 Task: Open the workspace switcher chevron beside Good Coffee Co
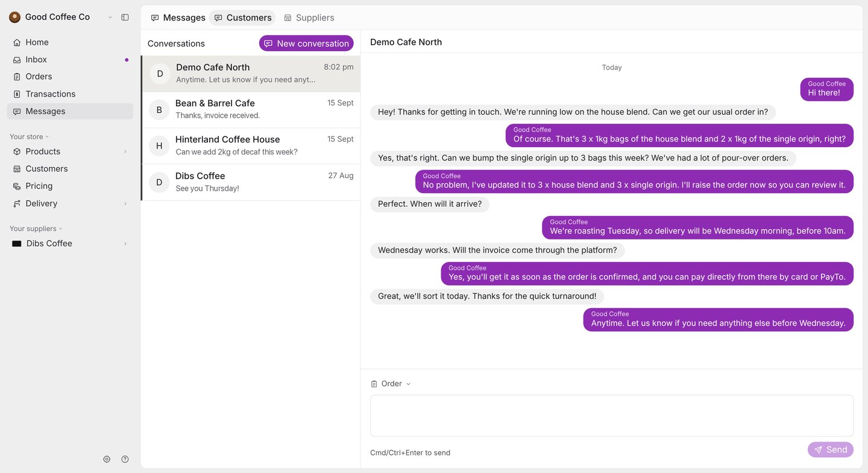(110, 17)
